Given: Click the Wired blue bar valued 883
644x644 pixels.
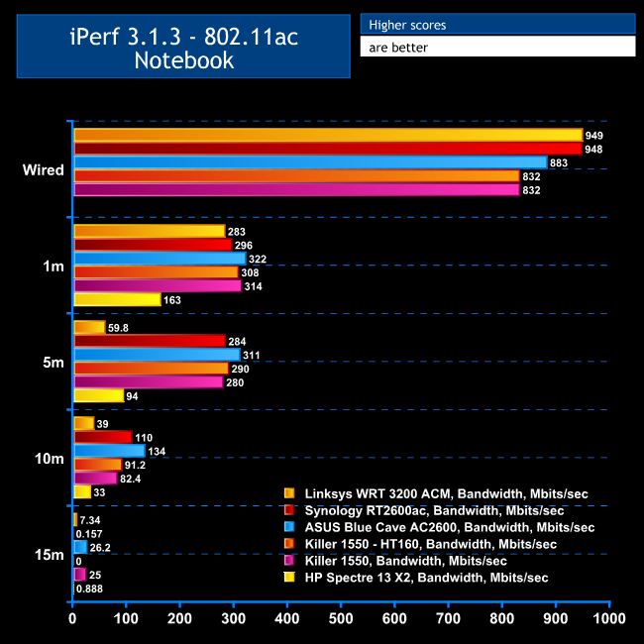Looking at the screenshot, I should coord(310,162).
